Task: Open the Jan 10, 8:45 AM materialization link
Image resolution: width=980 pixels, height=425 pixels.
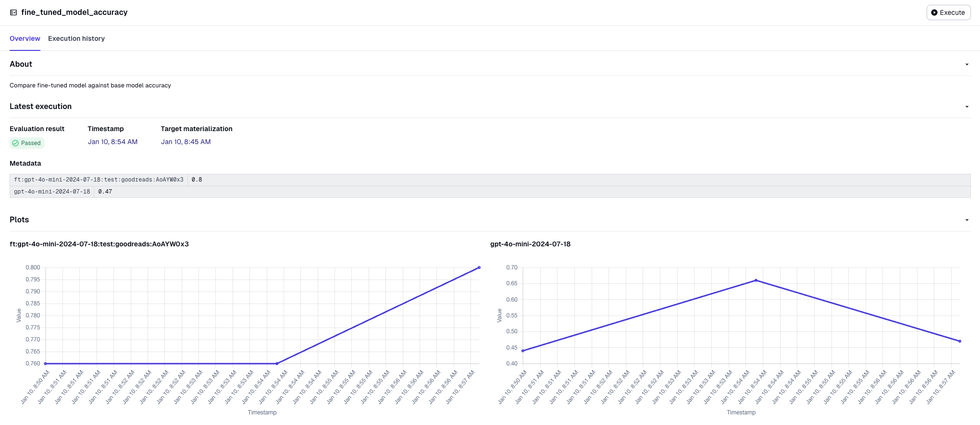Action: tap(186, 142)
